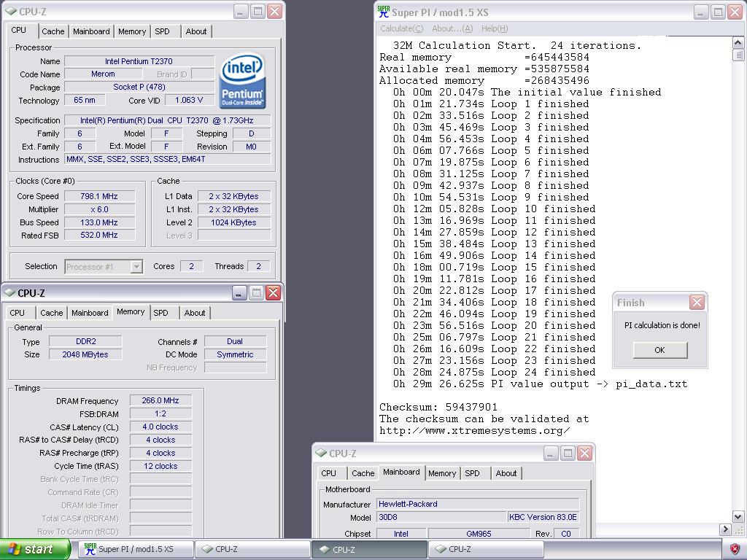Screen dimensions: 747x560
Task: Switch to Cache tab in Memory CPU-Z window
Action: [52, 313]
